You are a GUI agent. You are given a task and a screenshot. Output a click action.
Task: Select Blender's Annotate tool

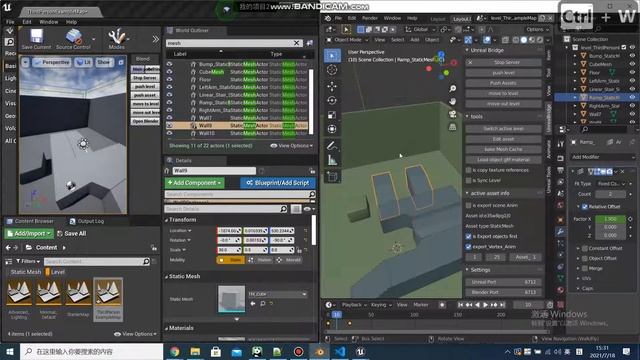coord(332,146)
